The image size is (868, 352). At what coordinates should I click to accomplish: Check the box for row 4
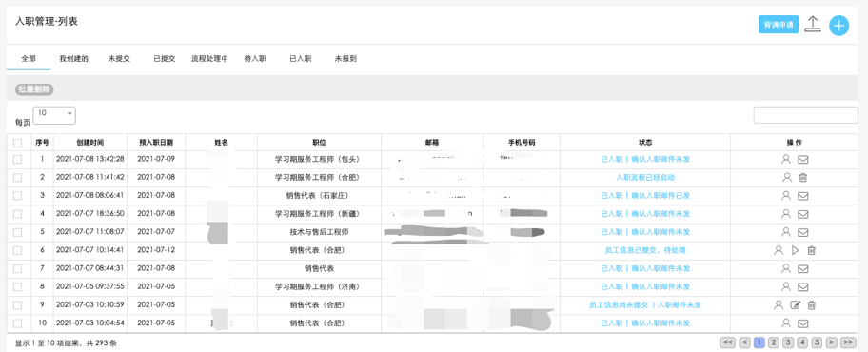pyautogui.click(x=18, y=214)
